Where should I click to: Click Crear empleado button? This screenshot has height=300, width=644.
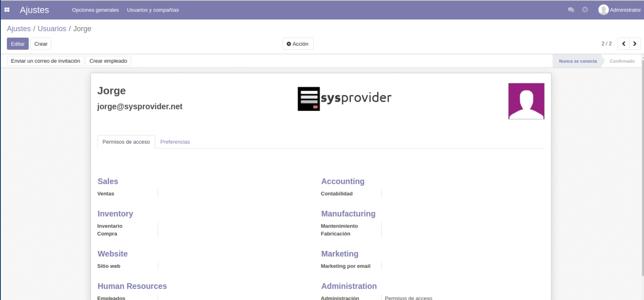point(108,61)
